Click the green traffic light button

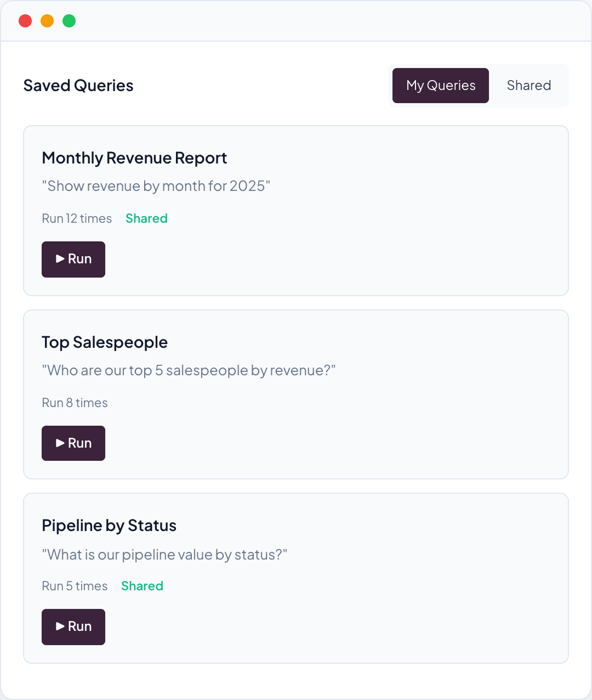69,20
